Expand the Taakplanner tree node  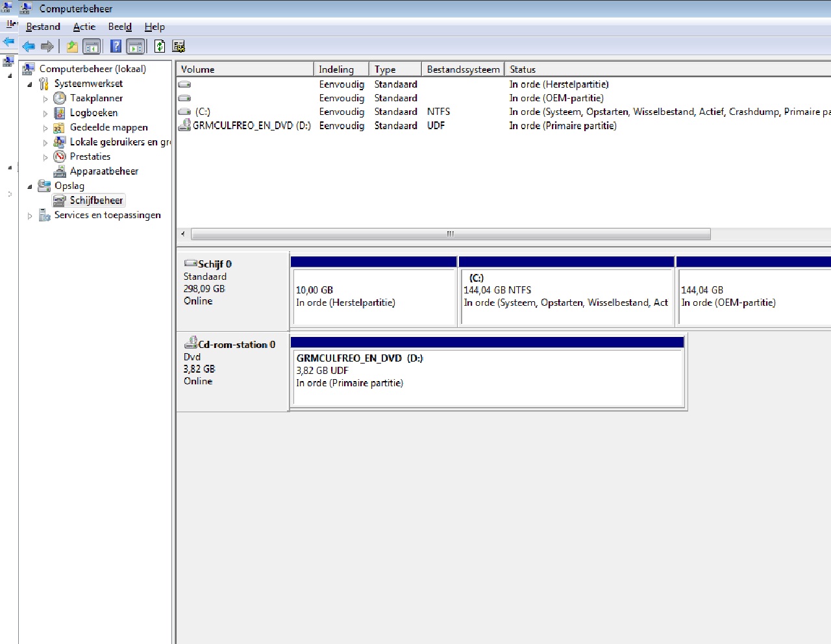(x=45, y=99)
